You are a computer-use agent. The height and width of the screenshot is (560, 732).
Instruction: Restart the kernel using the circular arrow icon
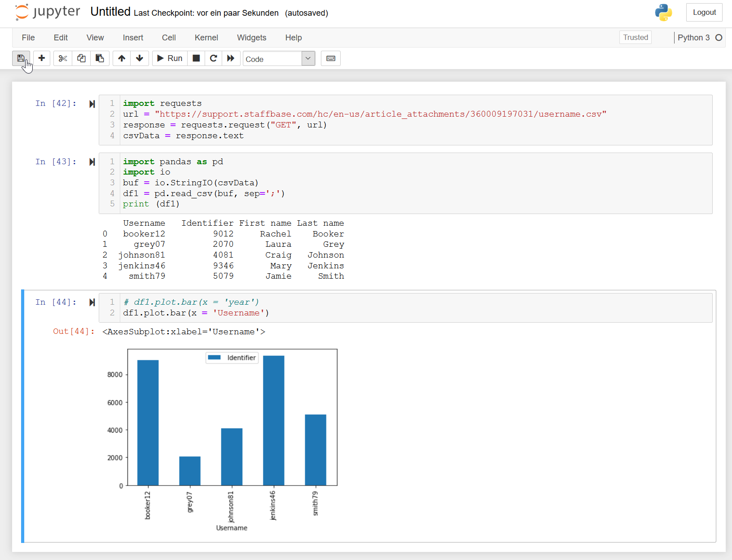pyautogui.click(x=214, y=58)
